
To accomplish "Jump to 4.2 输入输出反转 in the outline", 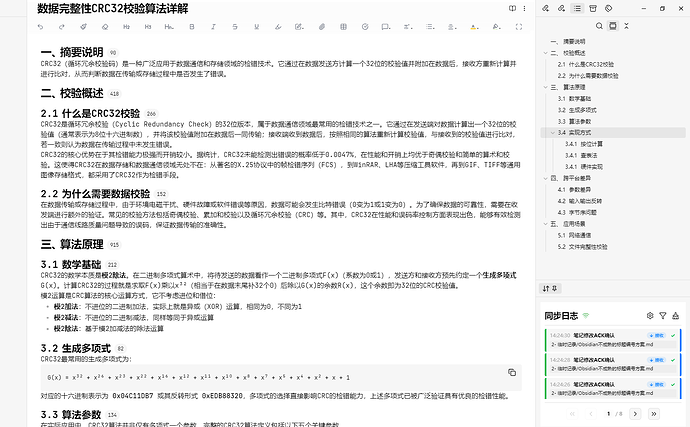I will 580,201.
